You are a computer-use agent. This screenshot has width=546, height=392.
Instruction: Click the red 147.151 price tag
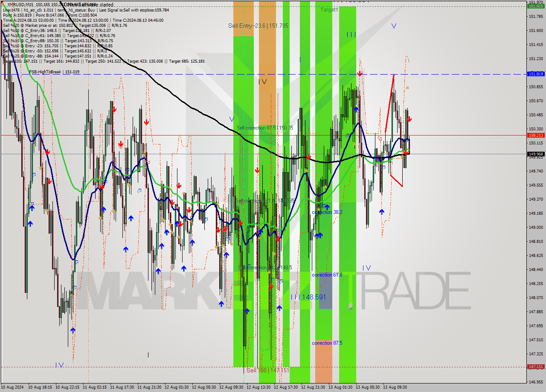coord(536,366)
